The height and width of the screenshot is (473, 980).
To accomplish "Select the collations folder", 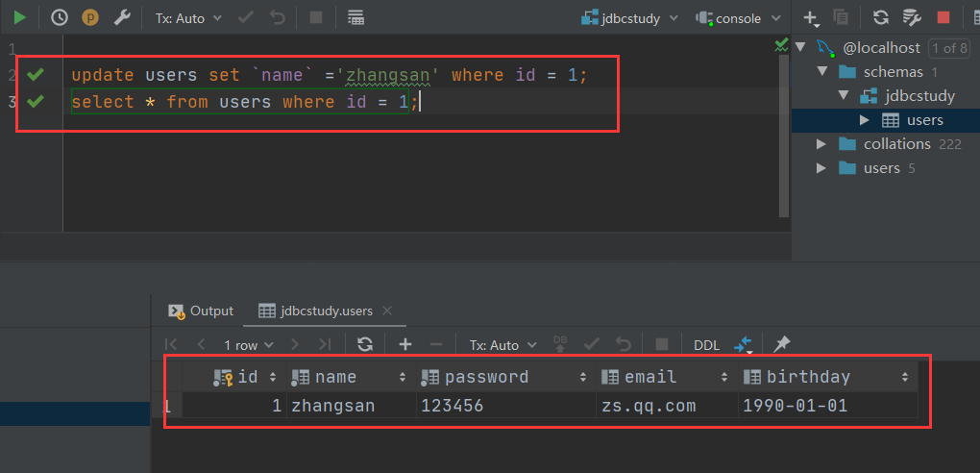I will 896,144.
